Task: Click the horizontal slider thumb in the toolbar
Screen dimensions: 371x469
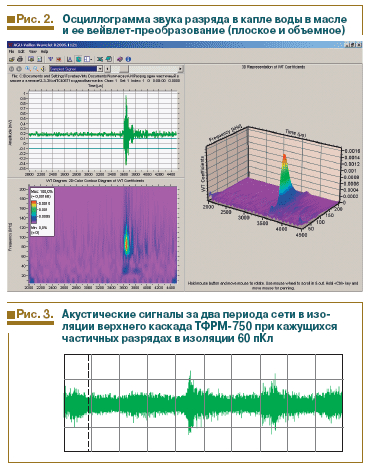Action: pyautogui.click(x=124, y=69)
